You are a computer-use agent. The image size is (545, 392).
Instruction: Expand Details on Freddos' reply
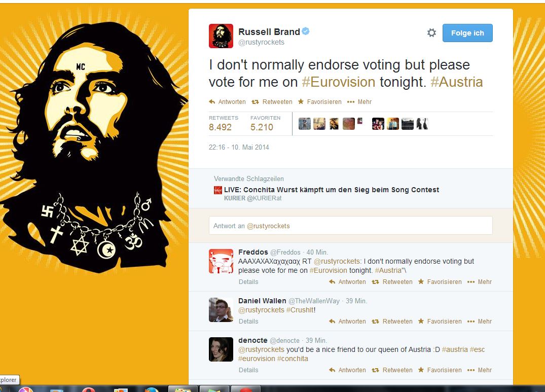pyautogui.click(x=248, y=282)
